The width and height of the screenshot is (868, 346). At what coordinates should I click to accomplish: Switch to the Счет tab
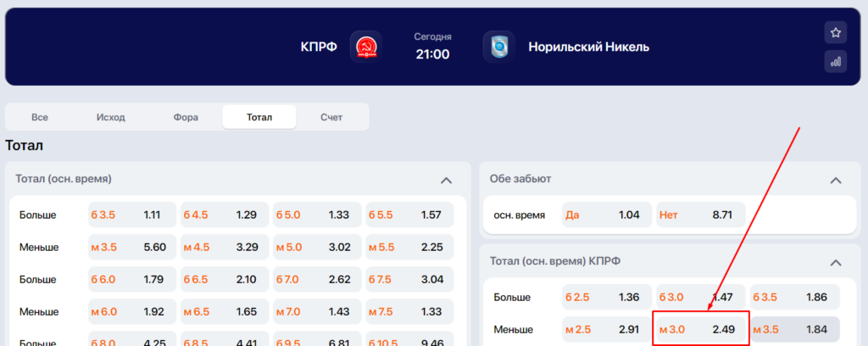point(331,117)
